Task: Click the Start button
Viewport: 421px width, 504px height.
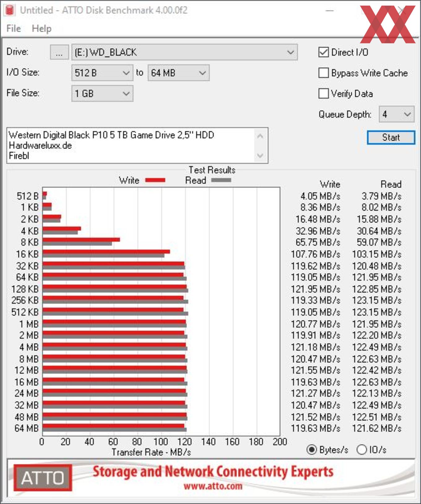Action: [x=391, y=137]
